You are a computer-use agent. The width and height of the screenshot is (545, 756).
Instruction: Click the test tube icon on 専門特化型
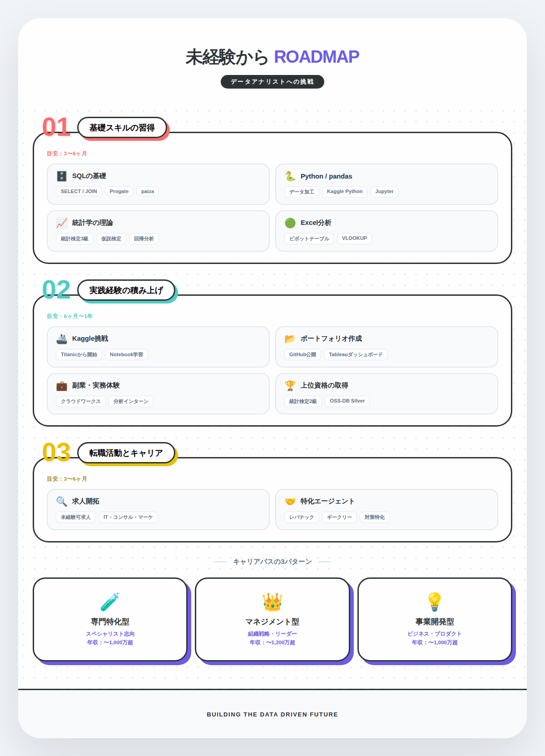pos(110,602)
